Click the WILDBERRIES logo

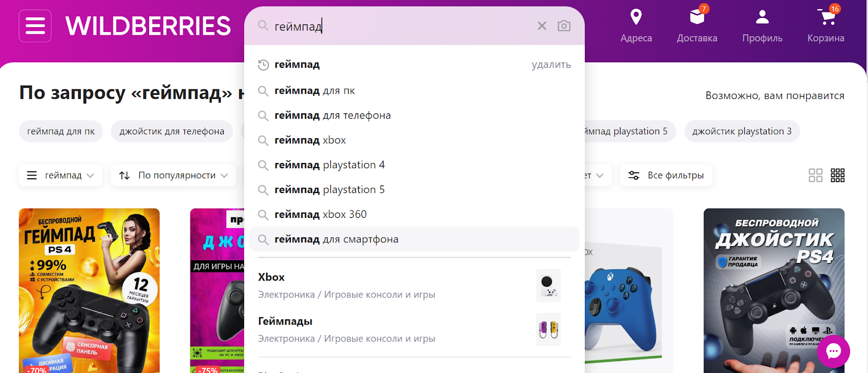(x=148, y=26)
